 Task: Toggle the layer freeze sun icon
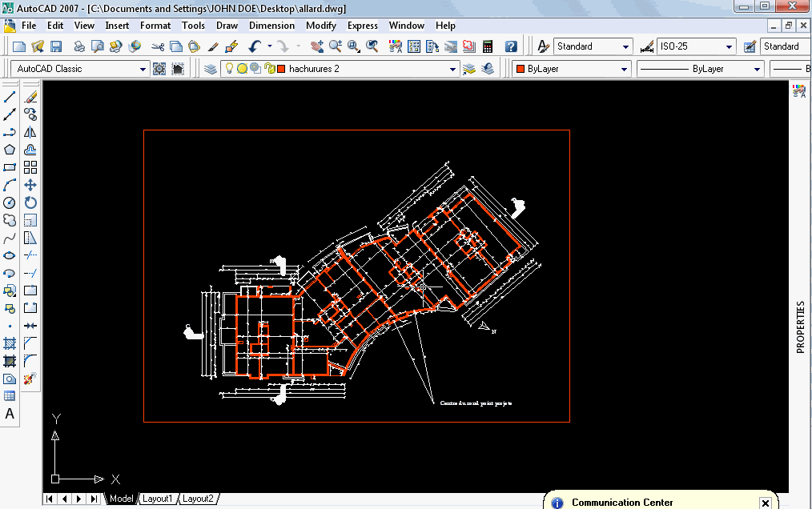point(242,69)
